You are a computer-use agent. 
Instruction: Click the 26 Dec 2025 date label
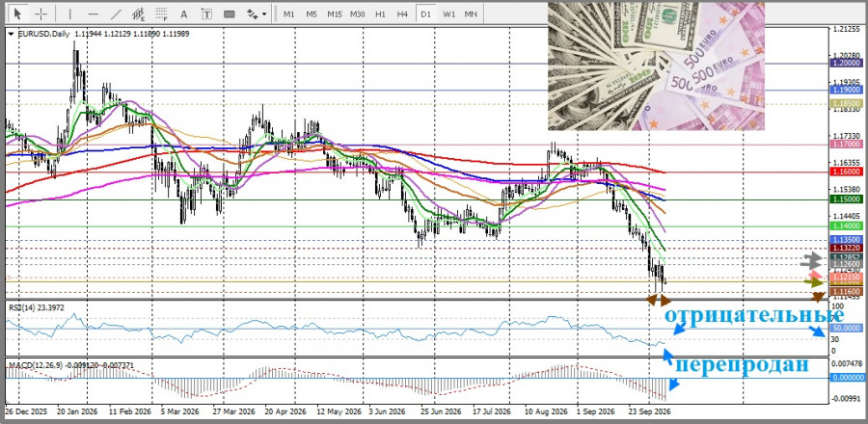[27, 412]
